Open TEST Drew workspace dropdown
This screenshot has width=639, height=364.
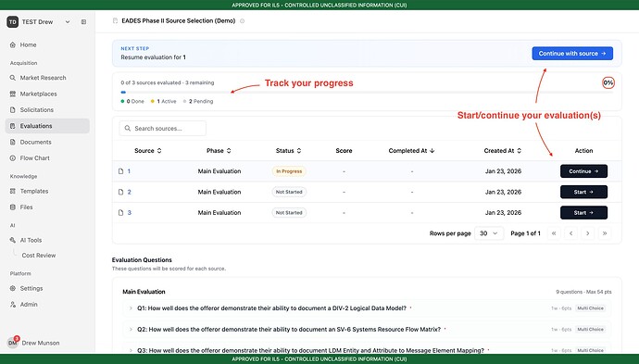click(x=39, y=22)
